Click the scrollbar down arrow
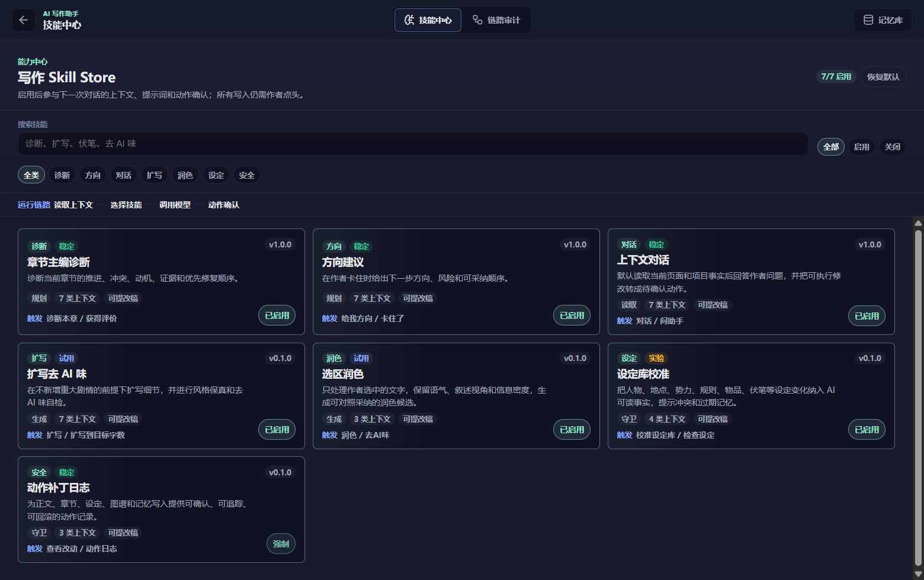Screen dimensions: 924x580 (x=918, y=574)
